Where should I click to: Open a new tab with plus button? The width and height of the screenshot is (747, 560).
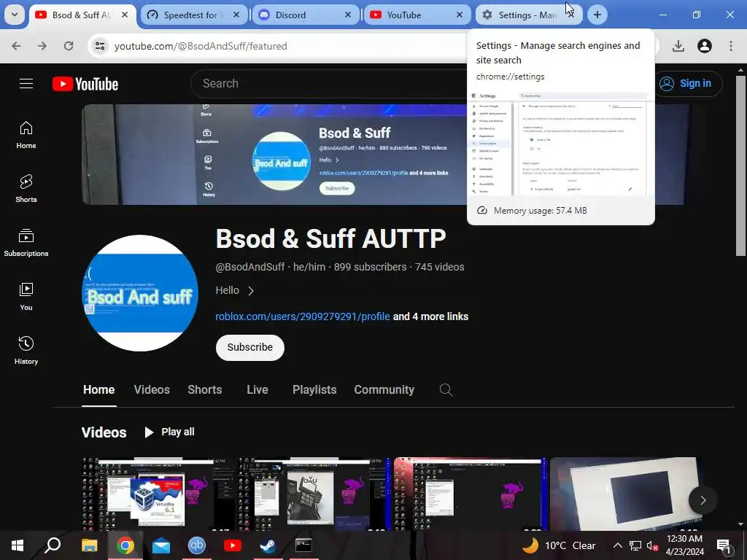(597, 15)
